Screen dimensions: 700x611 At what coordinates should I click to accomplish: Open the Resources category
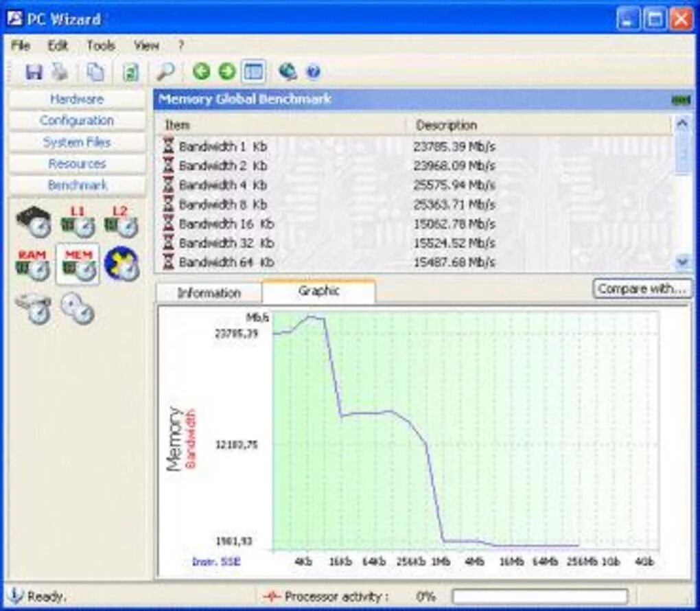pos(77,163)
